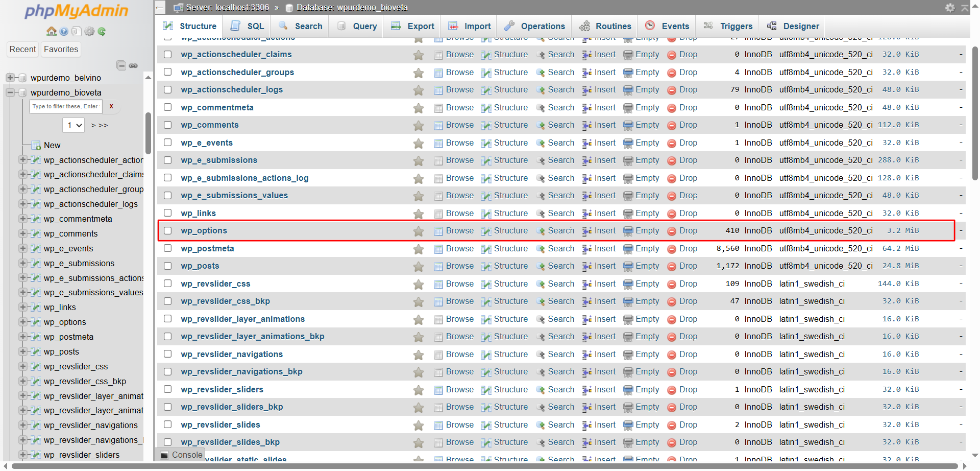980x471 pixels.
Task: Click Insert icon in wp_revslider_navigations row
Action: pyautogui.click(x=587, y=355)
